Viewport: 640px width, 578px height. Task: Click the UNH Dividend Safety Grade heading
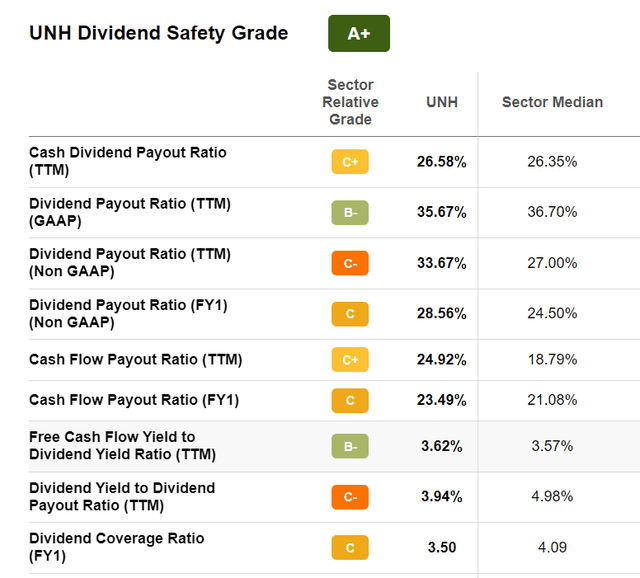pyautogui.click(x=159, y=33)
